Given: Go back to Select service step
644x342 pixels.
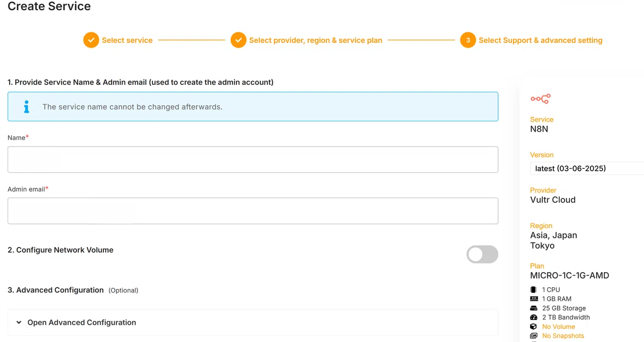Looking at the screenshot, I should pos(127,40).
